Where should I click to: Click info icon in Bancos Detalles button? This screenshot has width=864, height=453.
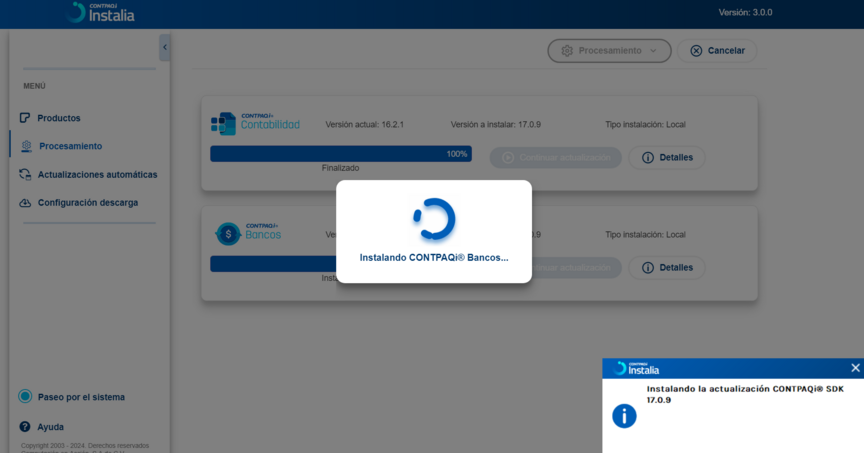(647, 268)
